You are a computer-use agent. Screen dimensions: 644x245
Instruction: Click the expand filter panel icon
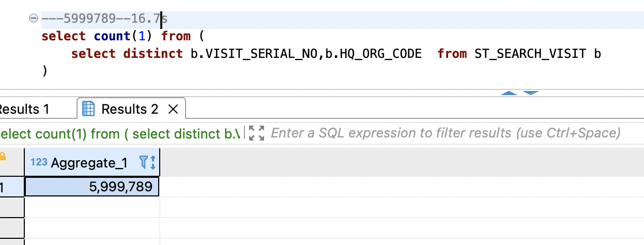click(x=256, y=133)
